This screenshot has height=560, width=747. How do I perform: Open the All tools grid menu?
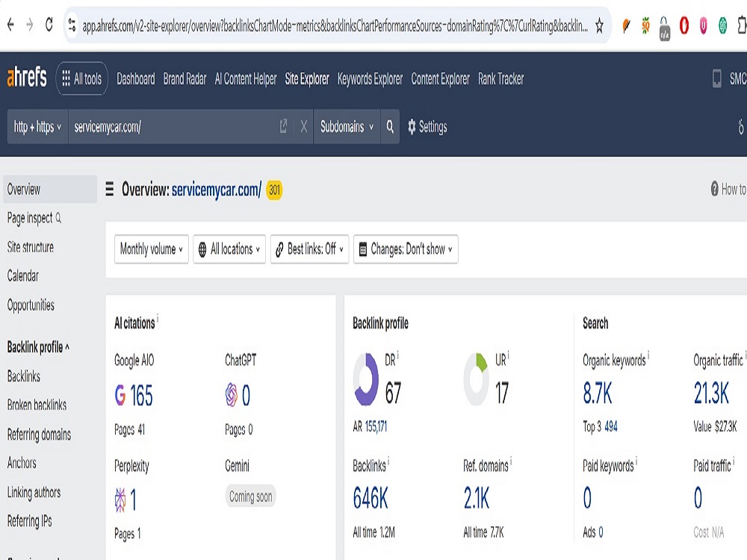82,78
